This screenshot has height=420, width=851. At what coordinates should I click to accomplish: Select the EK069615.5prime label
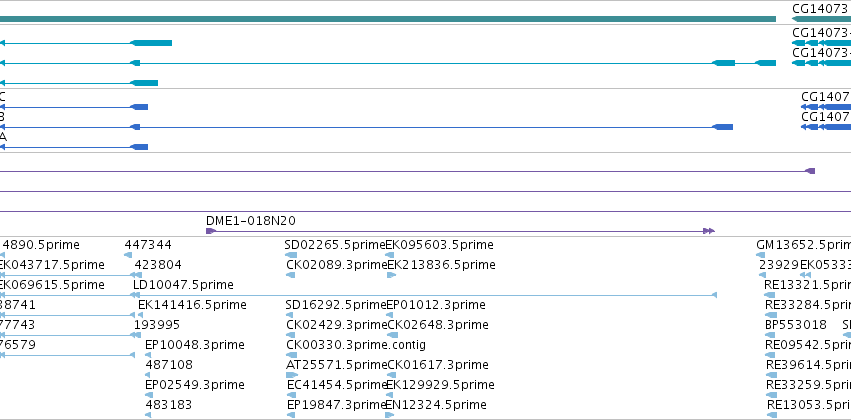click(52, 285)
